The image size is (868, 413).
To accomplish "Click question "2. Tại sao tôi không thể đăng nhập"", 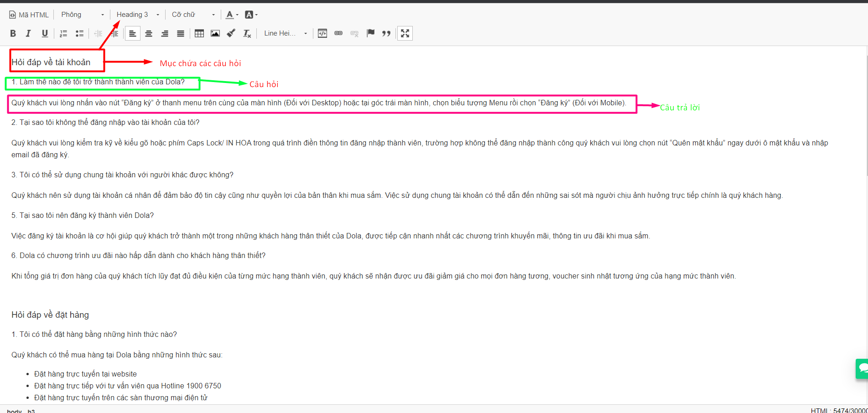I will [x=105, y=123].
